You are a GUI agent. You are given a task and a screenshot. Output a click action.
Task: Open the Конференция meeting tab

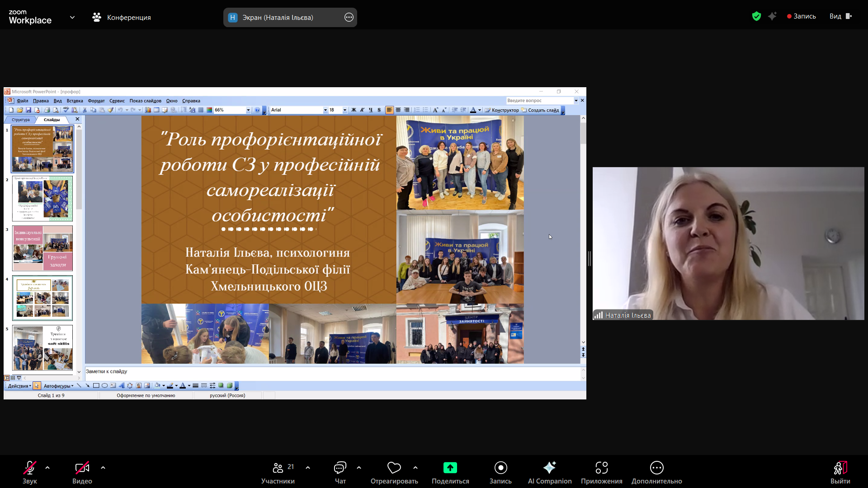122,18
